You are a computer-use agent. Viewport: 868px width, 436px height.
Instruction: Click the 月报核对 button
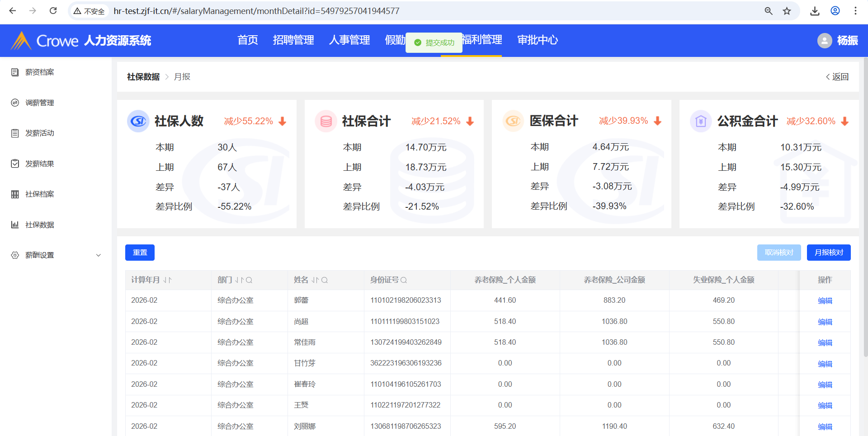click(x=828, y=253)
